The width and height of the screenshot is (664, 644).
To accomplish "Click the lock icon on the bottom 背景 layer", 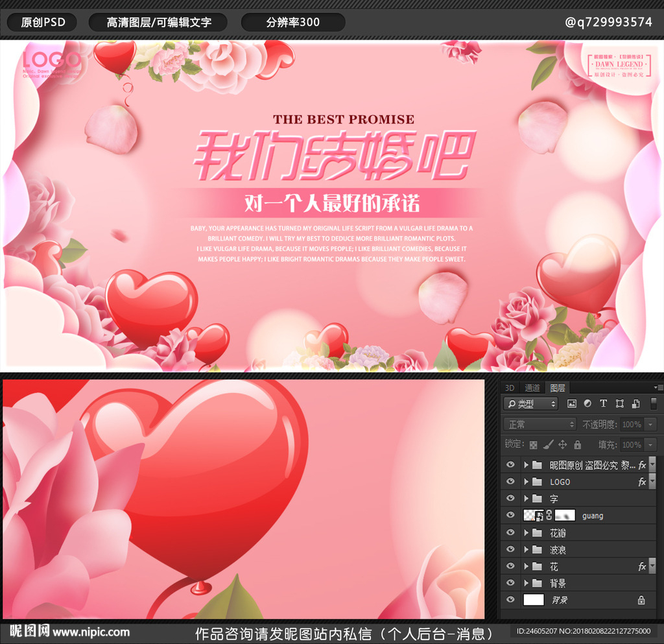I will (641, 600).
